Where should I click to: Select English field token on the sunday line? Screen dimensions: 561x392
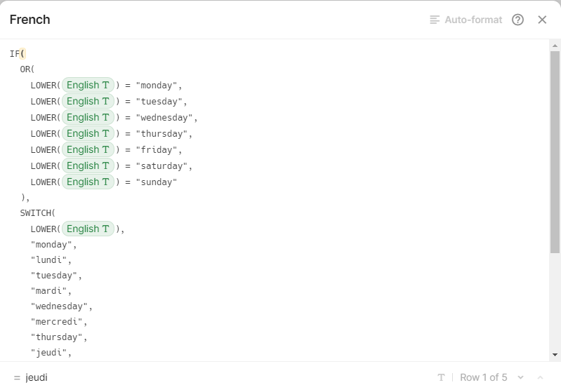click(88, 182)
